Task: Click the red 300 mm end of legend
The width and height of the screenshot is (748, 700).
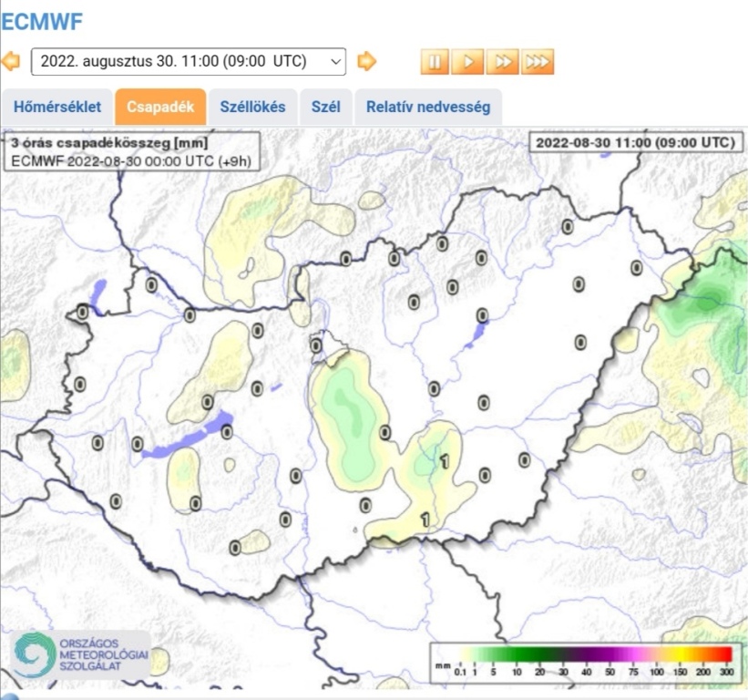Action: coord(724,654)
